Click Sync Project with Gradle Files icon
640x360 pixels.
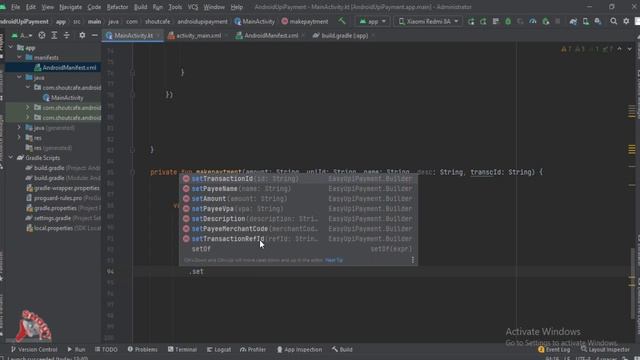pos(573,21)
